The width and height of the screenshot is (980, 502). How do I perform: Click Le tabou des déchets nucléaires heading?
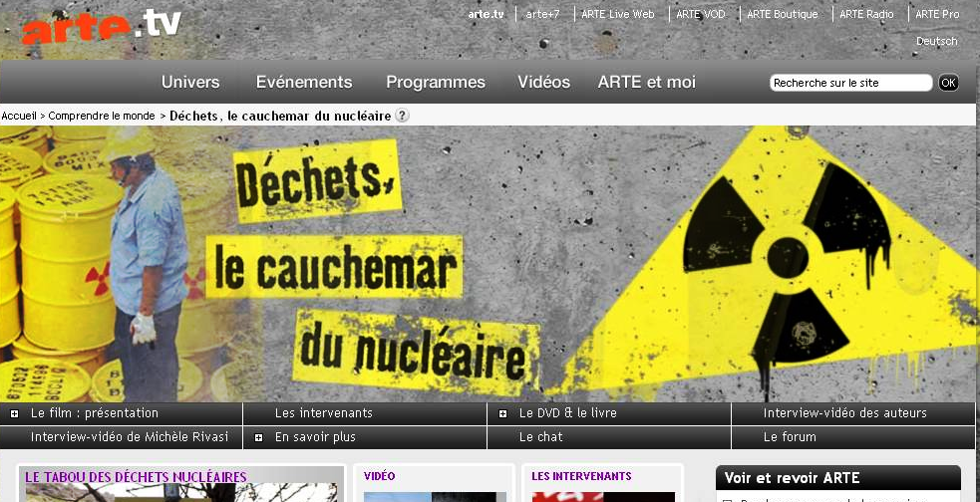pyautogui.click(x=136, y=477)
